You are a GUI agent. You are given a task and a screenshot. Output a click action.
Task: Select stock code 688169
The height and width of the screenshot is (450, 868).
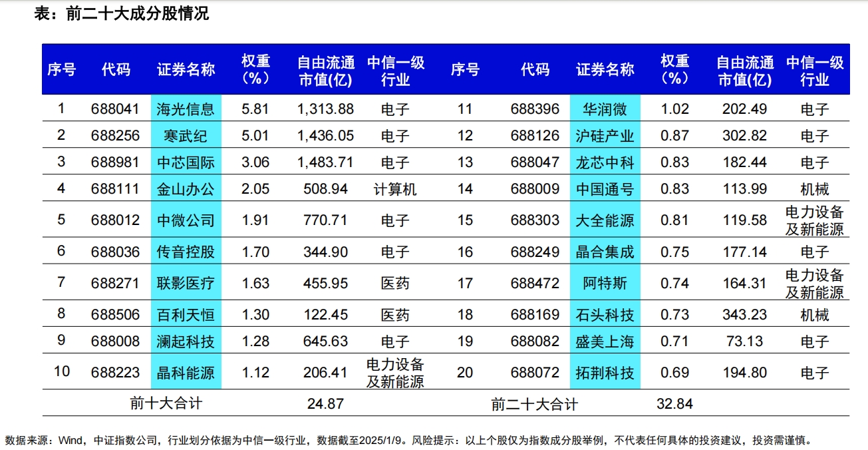tap(535, 314)
